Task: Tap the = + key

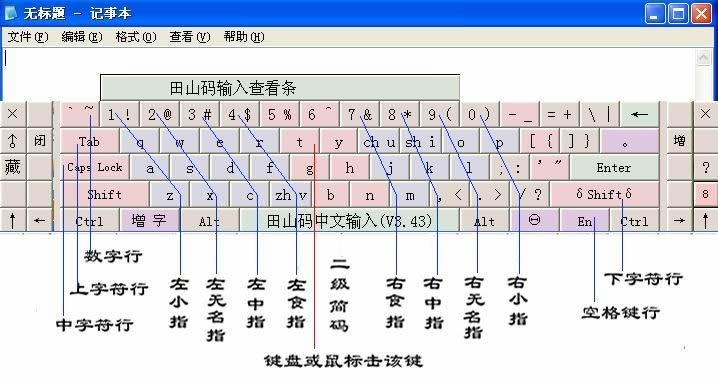Action: [x=559, y=114]
